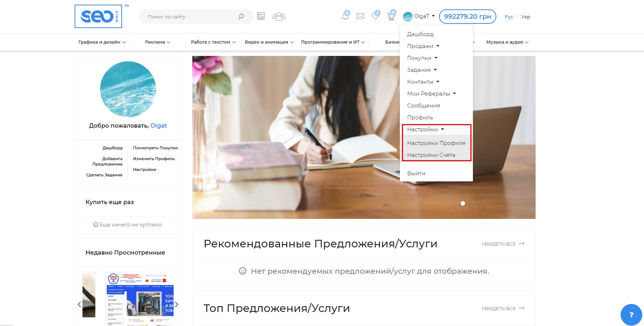
Task: Click the banner carousel dot indicator
Action: click(463, 203)
